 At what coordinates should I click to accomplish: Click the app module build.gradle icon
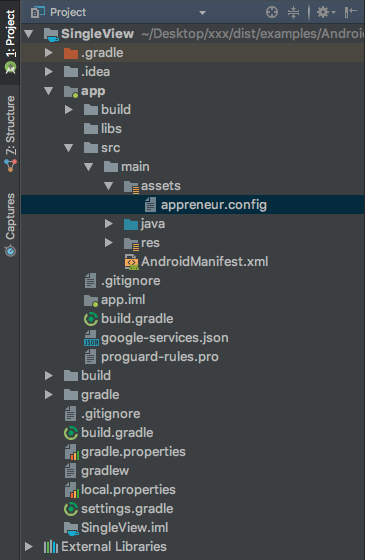coord(91,319)
